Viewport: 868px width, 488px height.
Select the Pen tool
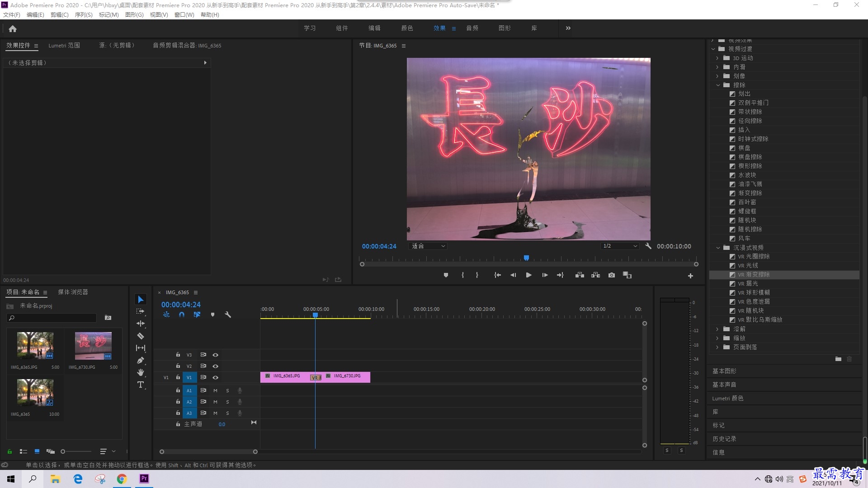click(141, 360)
